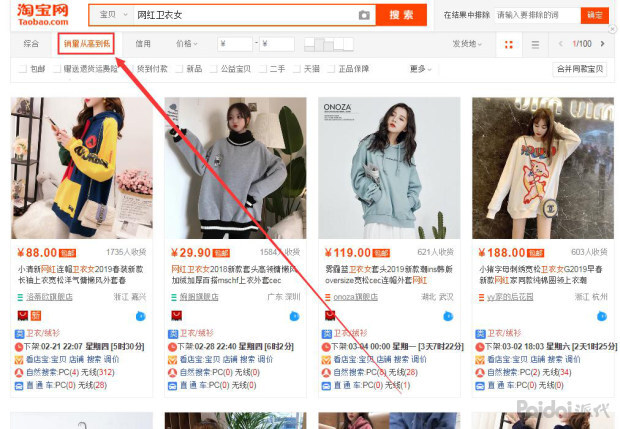Click 直通车 icon in the ¥88.00 card
This screenshot has height=429, width=620.
(x=19, y=386)
